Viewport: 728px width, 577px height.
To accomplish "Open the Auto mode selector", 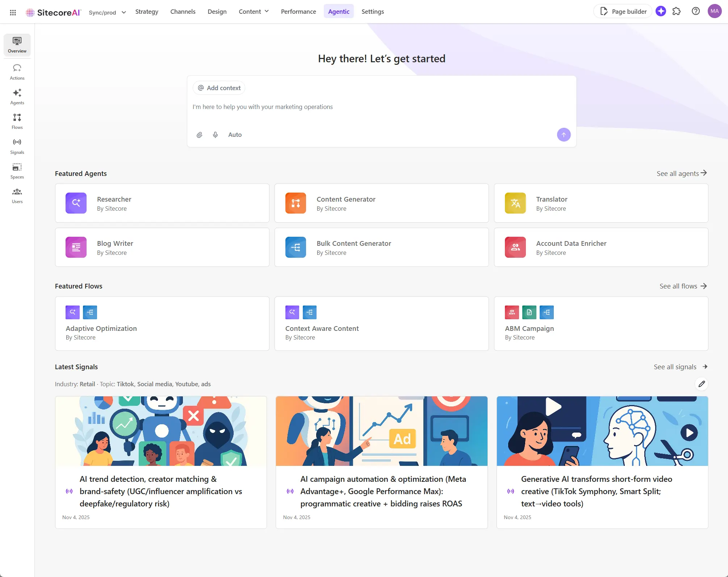I will [x=235, y=135].
